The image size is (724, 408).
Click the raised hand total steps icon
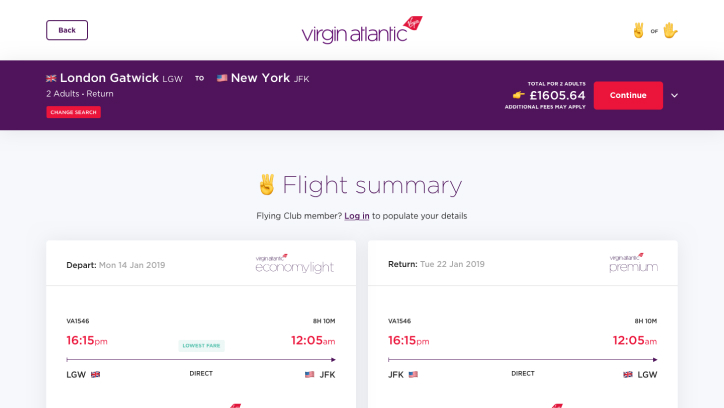click(x=670, y=30)
